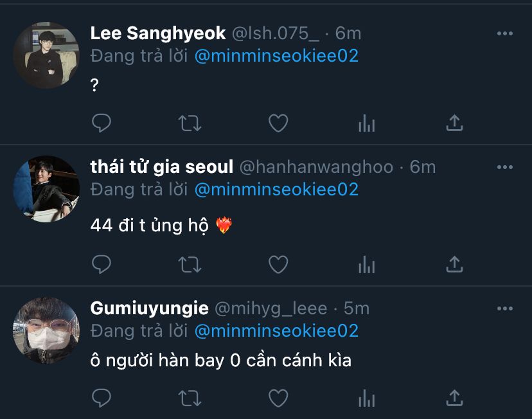
Task: Open @minminseokiee02 mention in Gumiuyungie's reply
Action: pos(276,331)
